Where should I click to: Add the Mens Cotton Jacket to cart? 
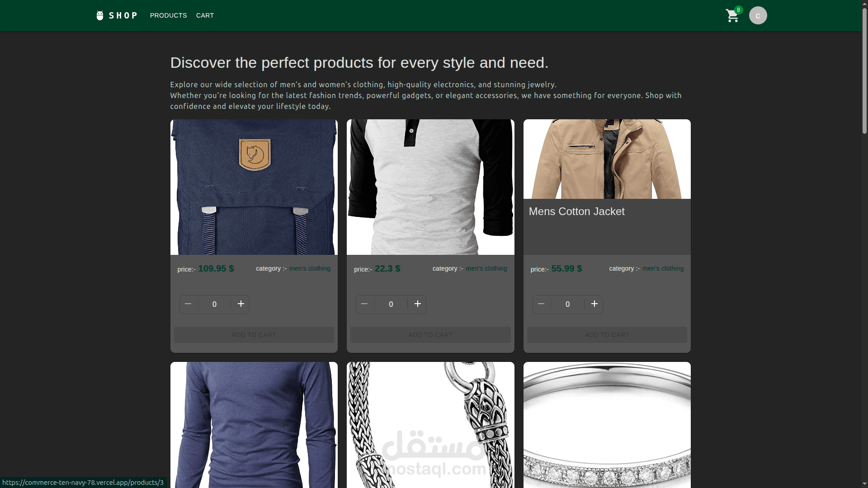coord(607,335)
